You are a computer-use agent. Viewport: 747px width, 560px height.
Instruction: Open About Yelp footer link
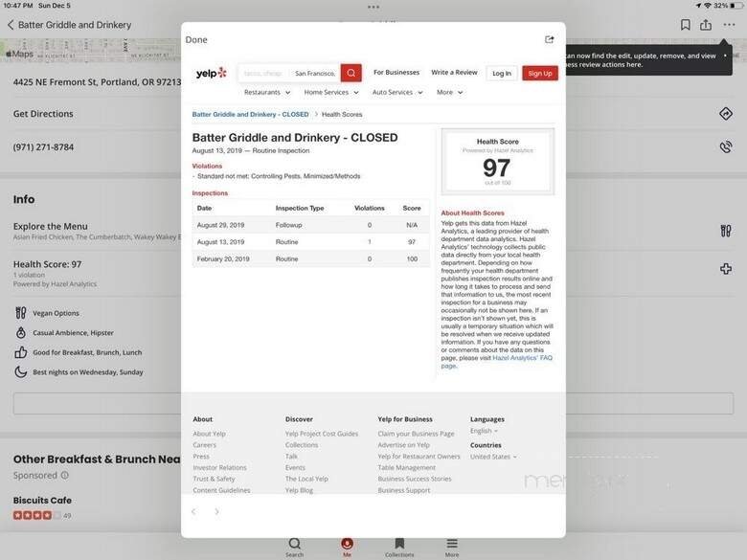pyautogui.click(x=209, y=434)
